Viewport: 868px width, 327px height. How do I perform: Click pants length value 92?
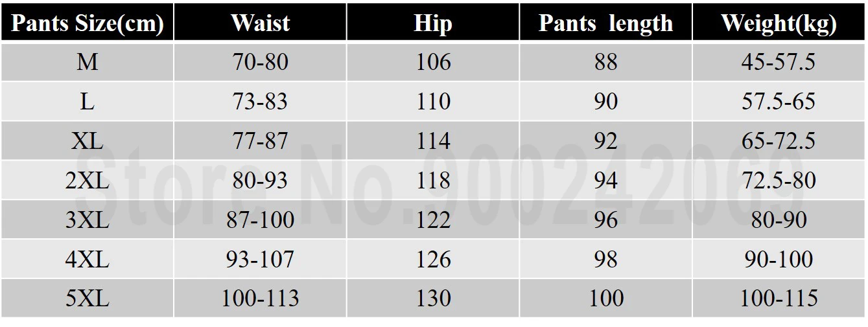(x=605, y=141)
